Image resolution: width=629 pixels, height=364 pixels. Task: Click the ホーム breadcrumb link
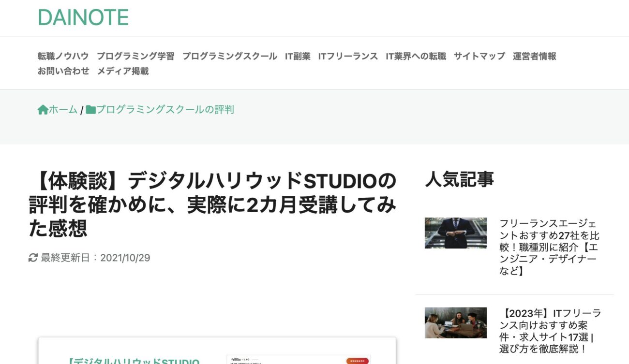click(x=63, y=110)
